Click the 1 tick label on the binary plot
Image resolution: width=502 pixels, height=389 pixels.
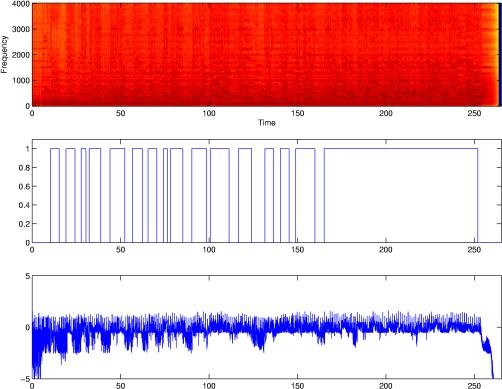pyautogui.click(x=28, y=149)
